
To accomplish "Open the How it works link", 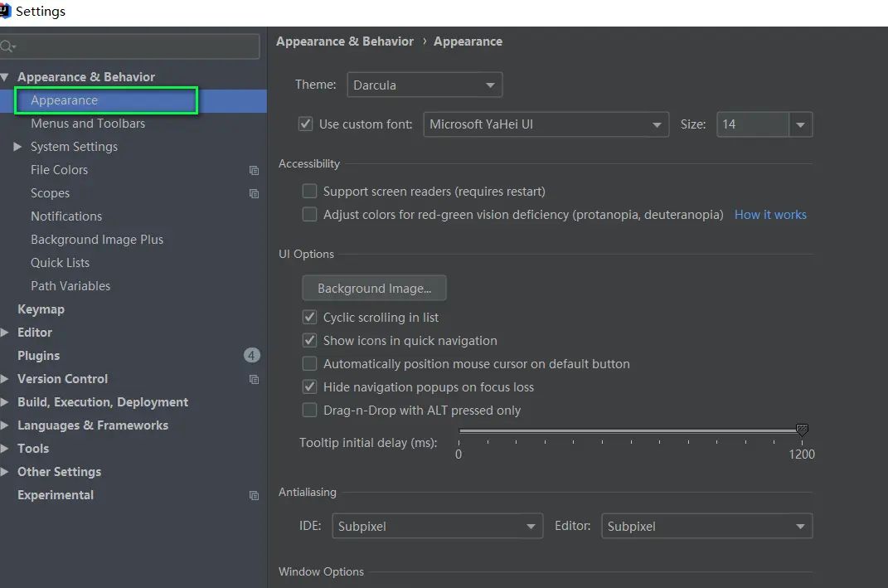I will tap(770, 214).
